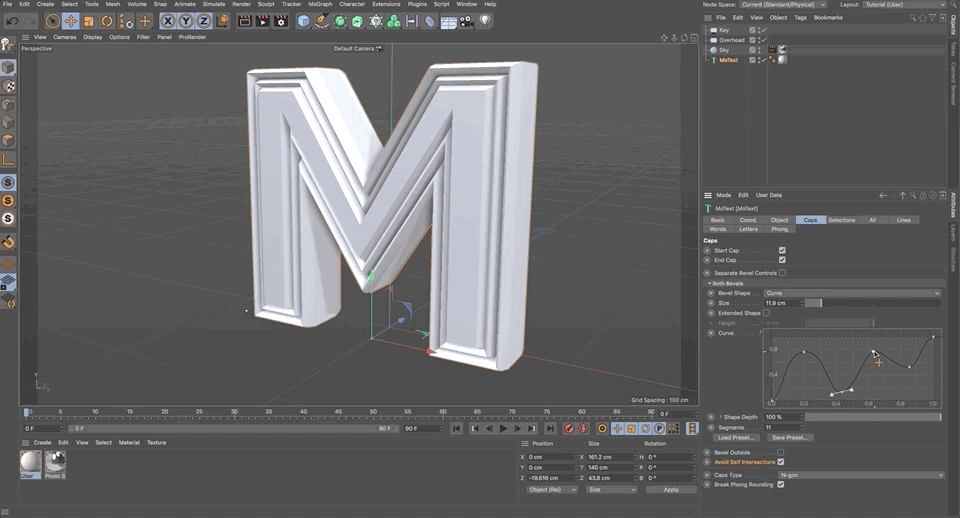Open Edit Render Settings gear clapperboard
Image resolution: width=960 pixels, height=518 pixels.
click(x=281, y=21)
